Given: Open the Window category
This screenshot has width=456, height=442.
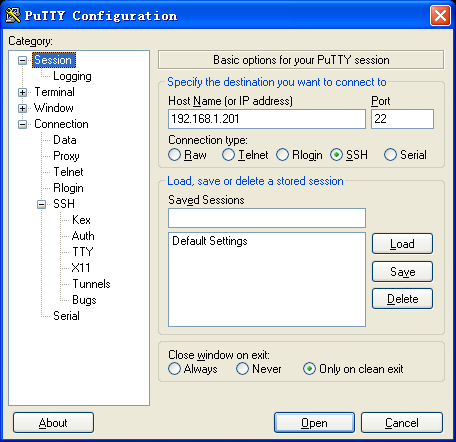Looking at the screenshot, I should (54, 108).
